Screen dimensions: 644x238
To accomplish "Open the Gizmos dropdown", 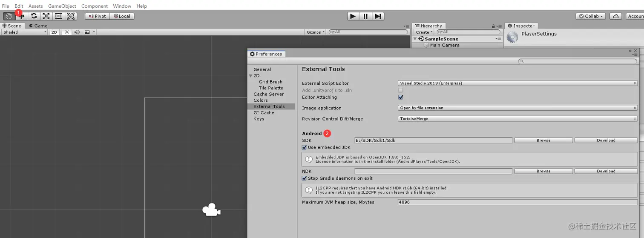I will (x=316, y=32).
